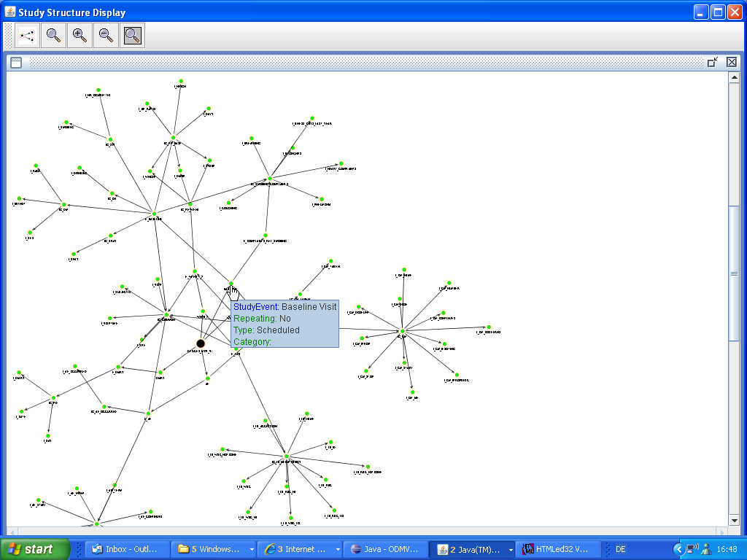The image size is (747, 560).
Task: Select the large black graph node
Action: 201,343
